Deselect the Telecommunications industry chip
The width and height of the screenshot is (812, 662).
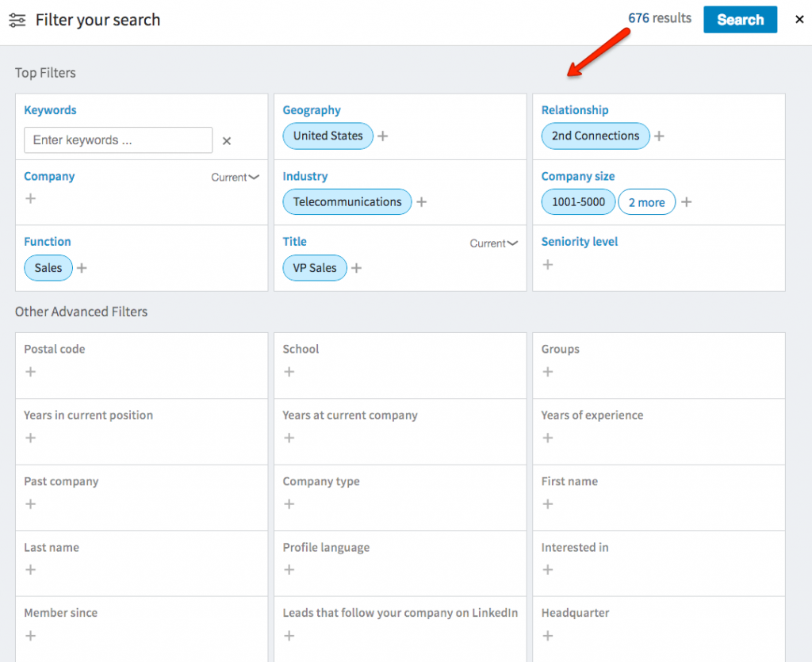coord(347,201)
